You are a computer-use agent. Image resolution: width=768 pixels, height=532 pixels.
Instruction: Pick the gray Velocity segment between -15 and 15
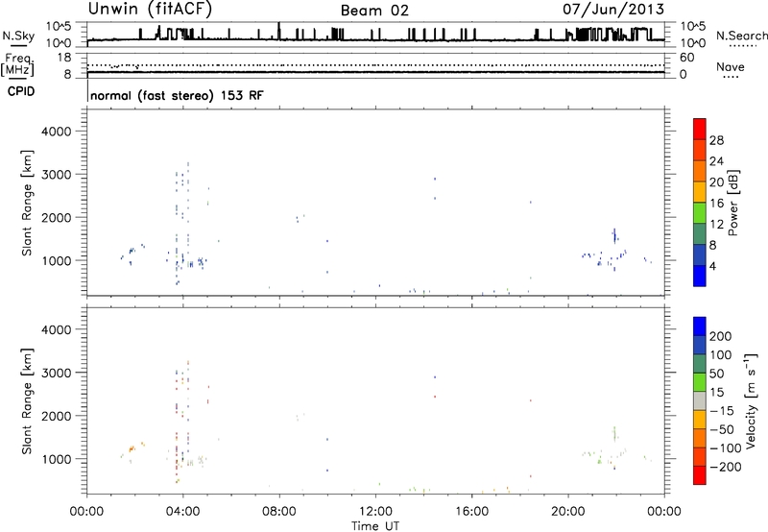pos(700,400)
